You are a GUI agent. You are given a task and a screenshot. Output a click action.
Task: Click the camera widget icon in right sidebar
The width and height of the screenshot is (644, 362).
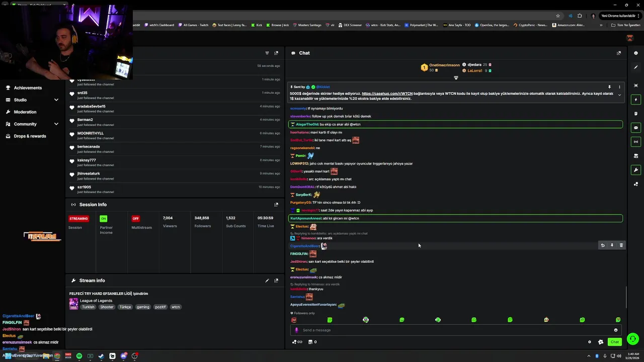coord(636,156)
